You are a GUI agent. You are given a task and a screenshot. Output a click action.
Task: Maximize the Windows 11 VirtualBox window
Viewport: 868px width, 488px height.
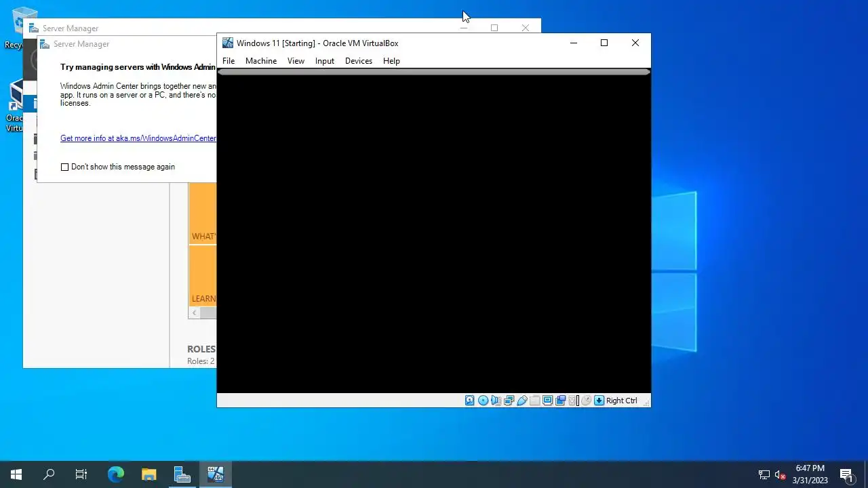tap(604, 43)
